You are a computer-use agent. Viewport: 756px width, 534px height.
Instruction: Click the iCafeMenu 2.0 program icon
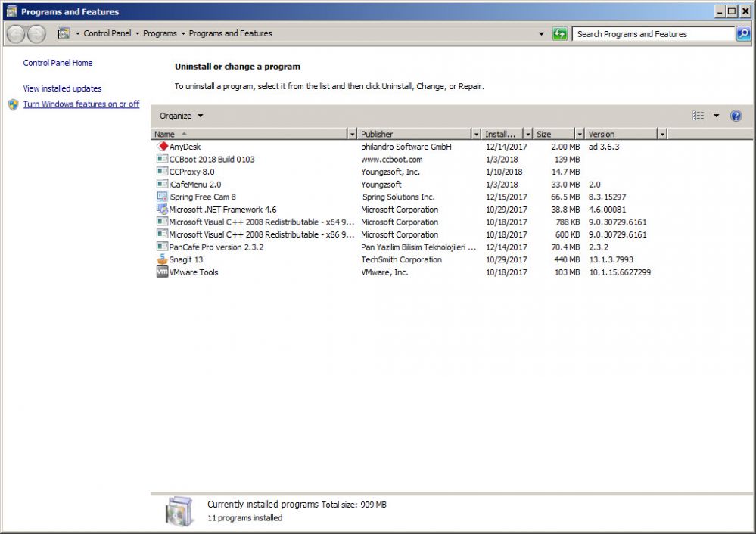pos(163,184)
